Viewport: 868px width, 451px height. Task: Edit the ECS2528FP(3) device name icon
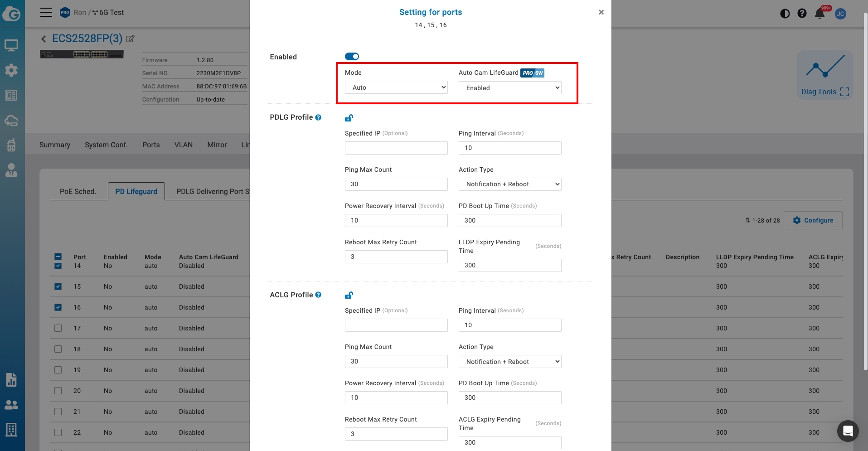pos(131,39)
